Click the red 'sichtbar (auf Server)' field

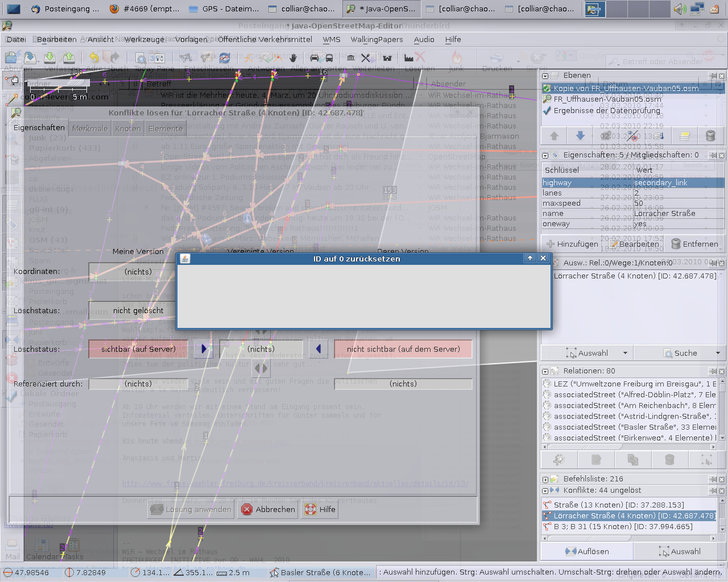coord(138,349)
